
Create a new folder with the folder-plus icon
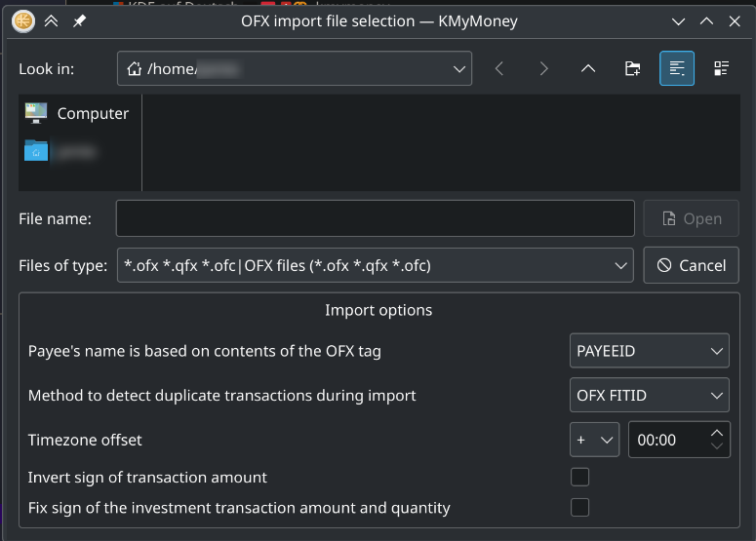[632, 69]
